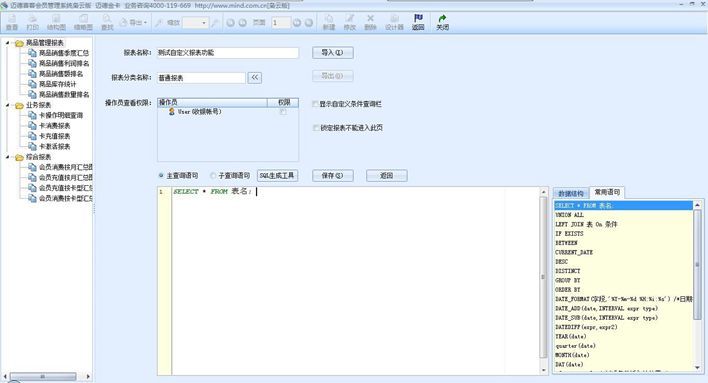Select 商品销售数量排名 report in tree
The image size is (708, 383).
pyautogui.click(x=64, y=94)
